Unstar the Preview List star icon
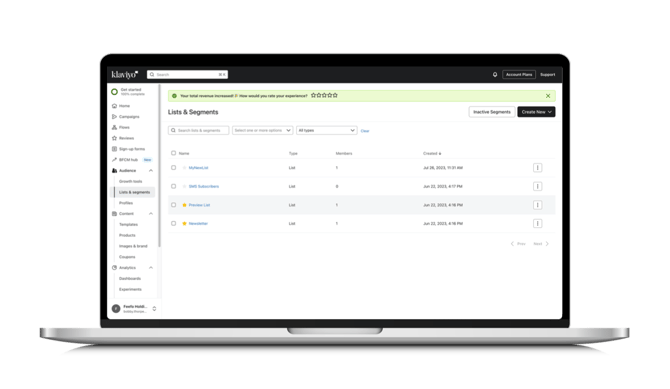670x389 pixels. 185,205
